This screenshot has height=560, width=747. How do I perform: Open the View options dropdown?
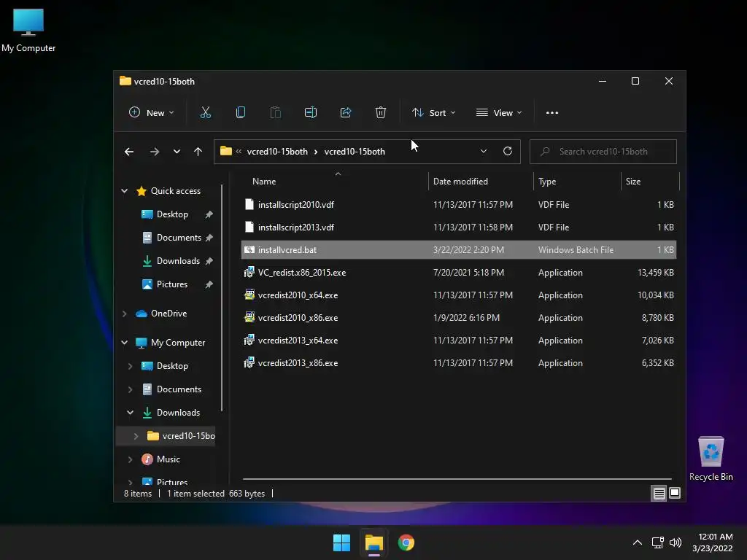pyautogui.click(x=499, y=112)
